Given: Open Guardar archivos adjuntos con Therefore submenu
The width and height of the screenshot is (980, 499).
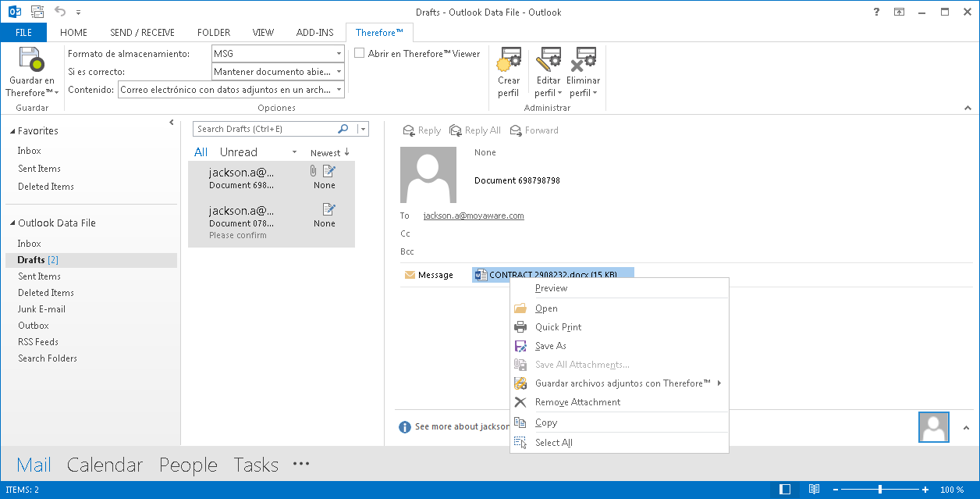Looking at the screenshot, I should (x=620, y=383).
